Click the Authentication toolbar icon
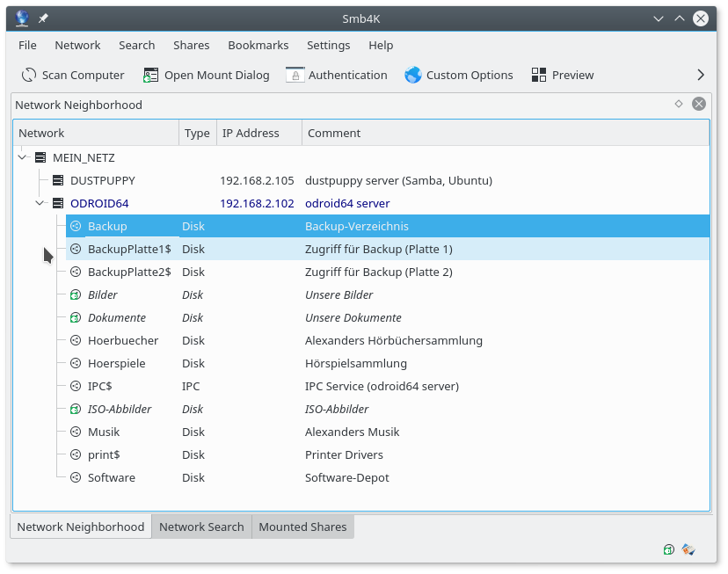Viewport: 728px width, 574px height. click(x=295, y=76)
